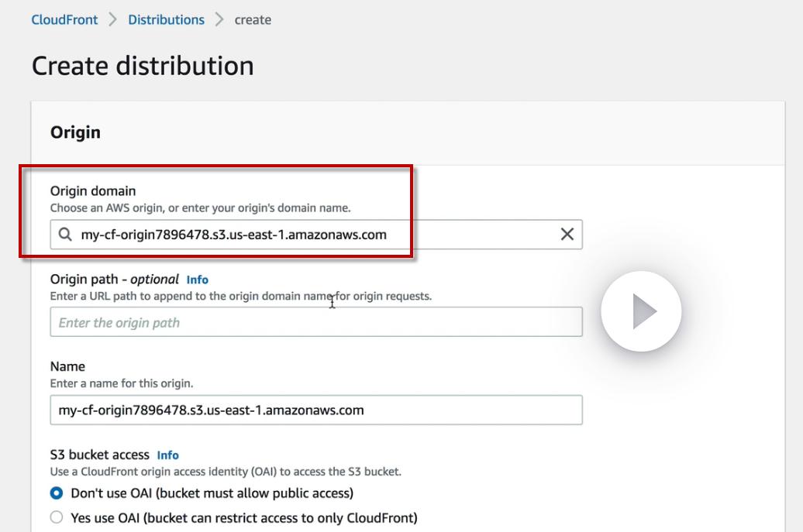The width and height of the screenshot is (803, 532).
Task: Click 'Enter a name for this origin' text
Action: point(122,383)
